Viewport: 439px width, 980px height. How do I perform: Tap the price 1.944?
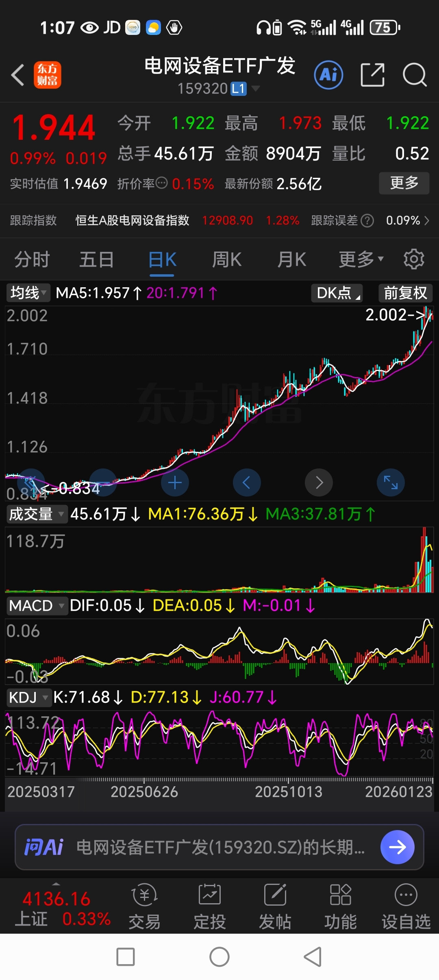tap(54, 128)
